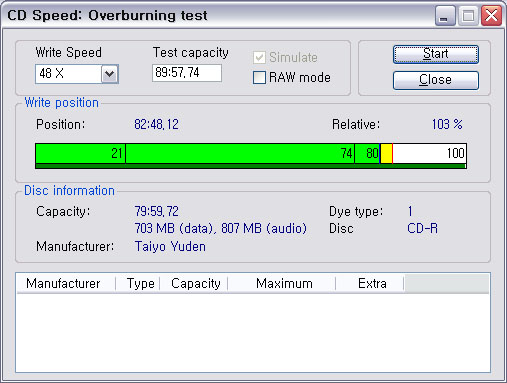Click the CD-R disc type text
Viewport: 507px width, 383px height.
(422, 229)
